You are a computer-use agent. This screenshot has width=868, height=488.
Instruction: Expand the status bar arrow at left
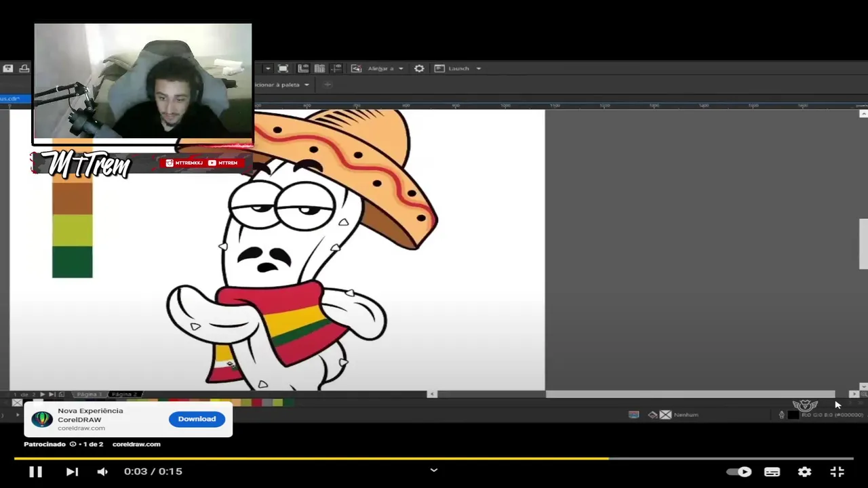[x=18, y=415]
